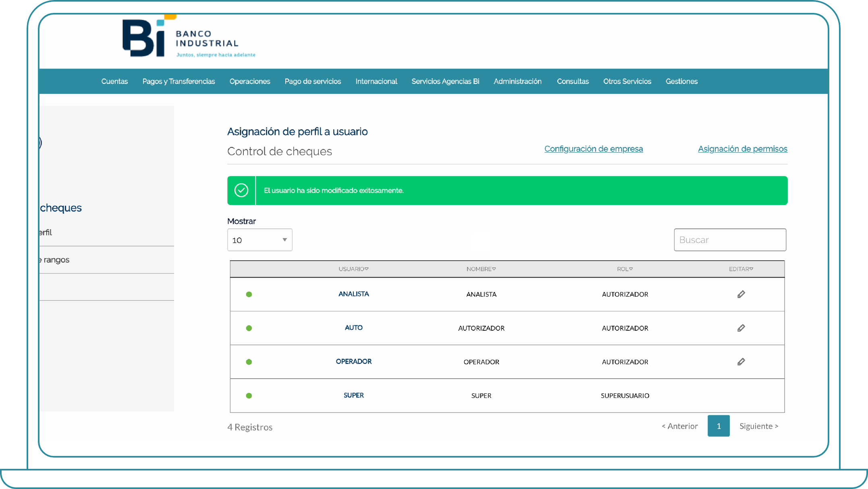
Task: Open Servicios Agencias Bi menu
Action: click(445, 81)
